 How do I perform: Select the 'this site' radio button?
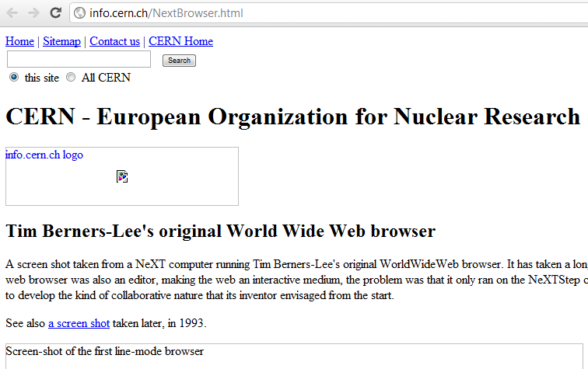14,78
